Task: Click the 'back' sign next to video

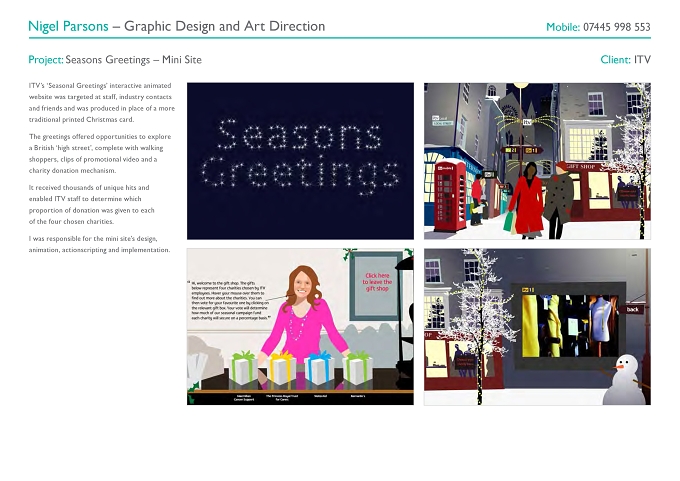Action: (x=632, y=309)
